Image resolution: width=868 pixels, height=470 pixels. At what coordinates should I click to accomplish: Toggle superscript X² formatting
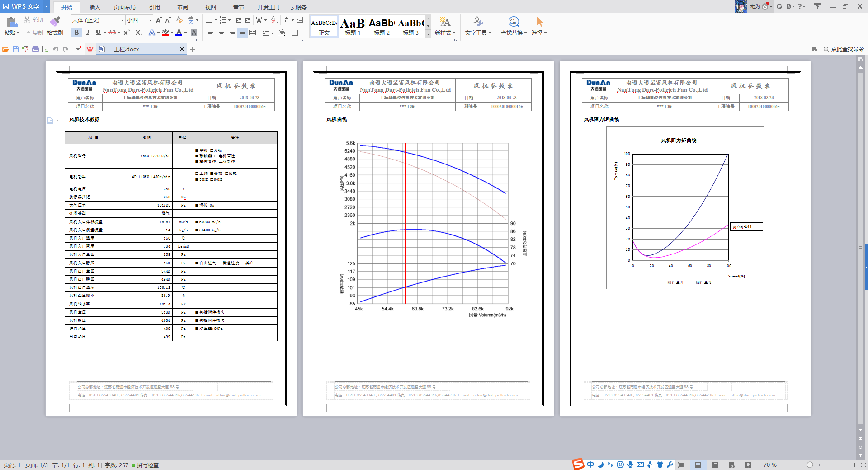(127, 33)
